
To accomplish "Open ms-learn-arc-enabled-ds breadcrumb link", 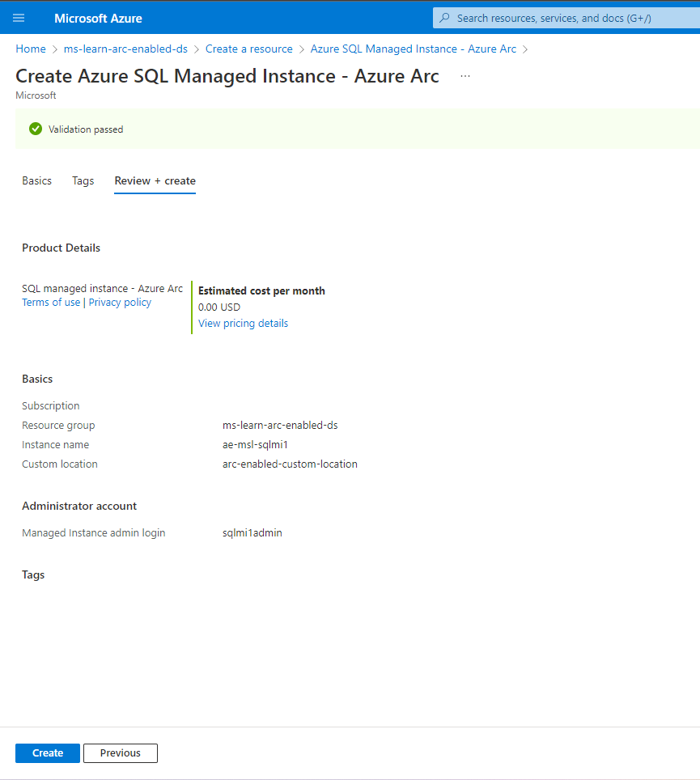I will coord(125,49).
